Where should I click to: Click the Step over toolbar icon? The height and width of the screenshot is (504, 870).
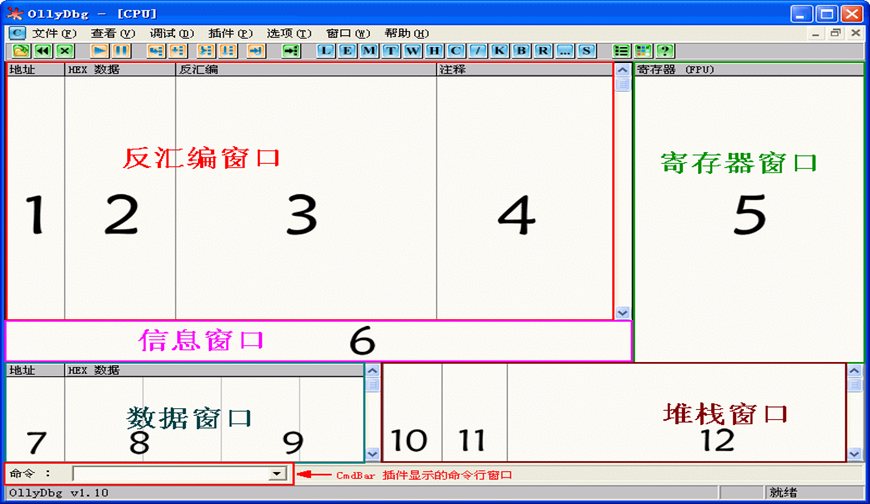(x=178, y=51)
